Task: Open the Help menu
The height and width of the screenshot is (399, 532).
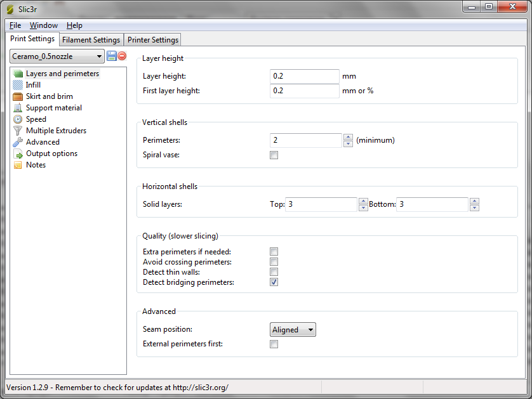Action: point(74,25)
